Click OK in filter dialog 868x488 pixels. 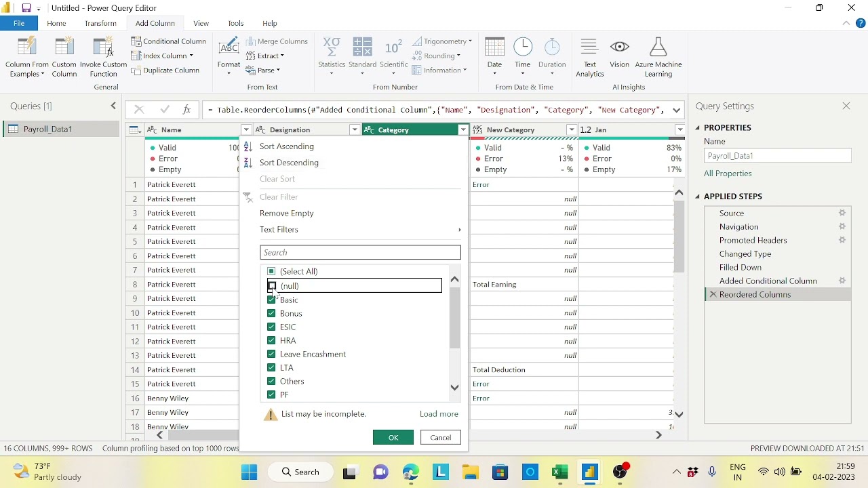click(393, 438)
